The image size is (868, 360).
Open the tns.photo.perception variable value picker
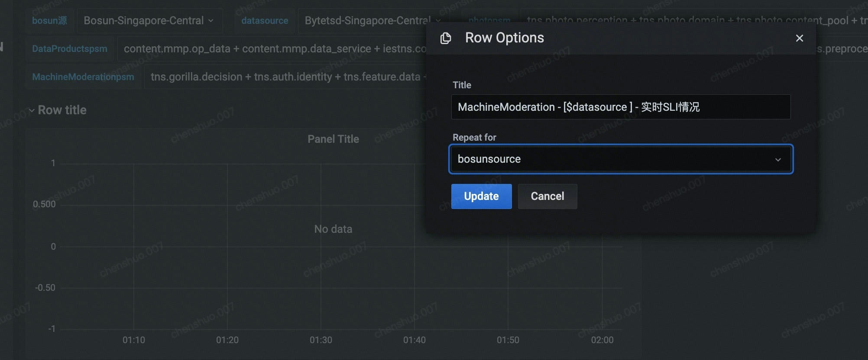click(693, 19)
